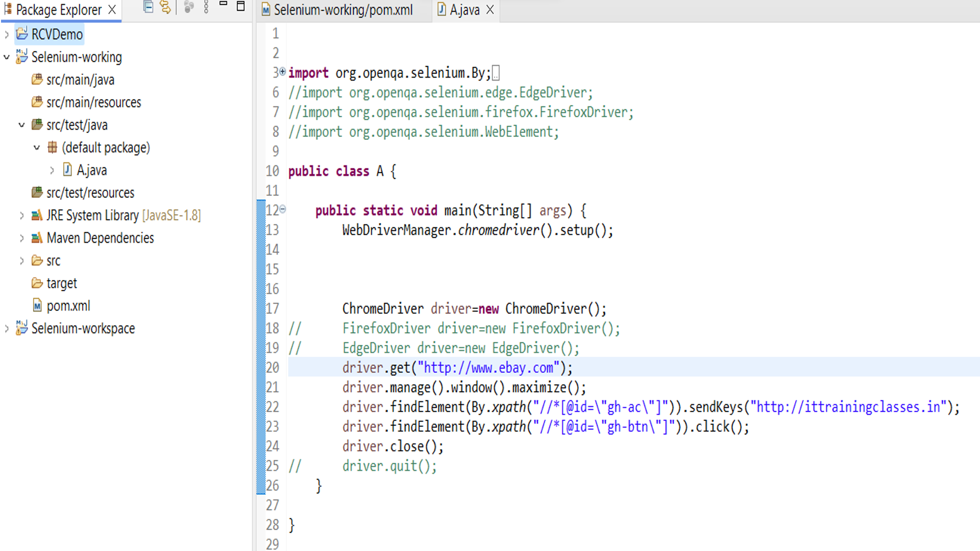This screenshot has width=980, height=551.
Task: Collapse the main method fold at line 12
Action: pos(282,209)
